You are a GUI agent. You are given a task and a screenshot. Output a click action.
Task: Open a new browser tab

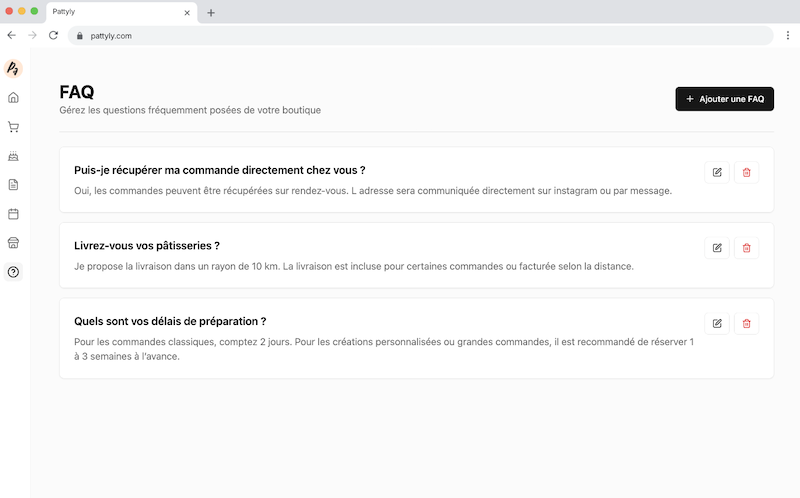coord(211,13)
